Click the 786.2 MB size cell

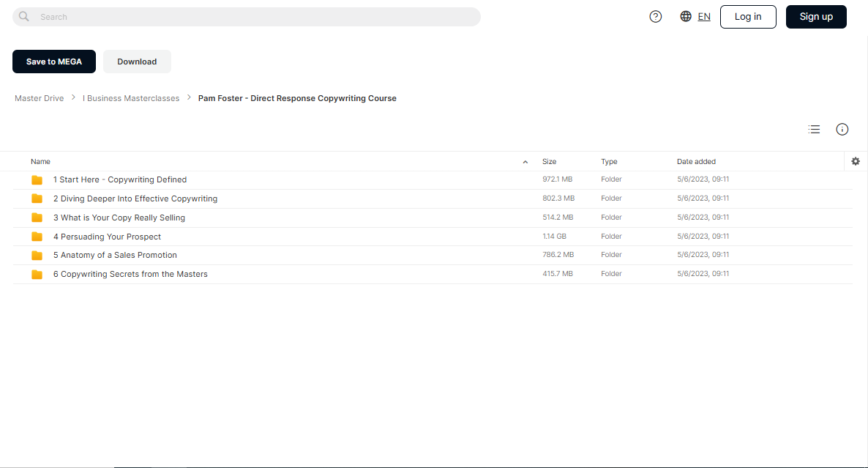(x=558, y=255)
